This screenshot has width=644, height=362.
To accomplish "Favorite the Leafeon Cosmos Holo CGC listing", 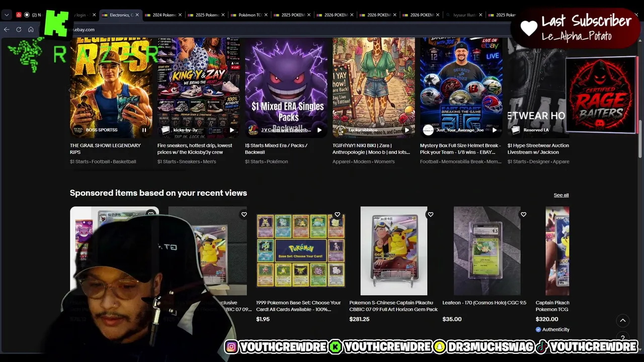I will 523,215.
